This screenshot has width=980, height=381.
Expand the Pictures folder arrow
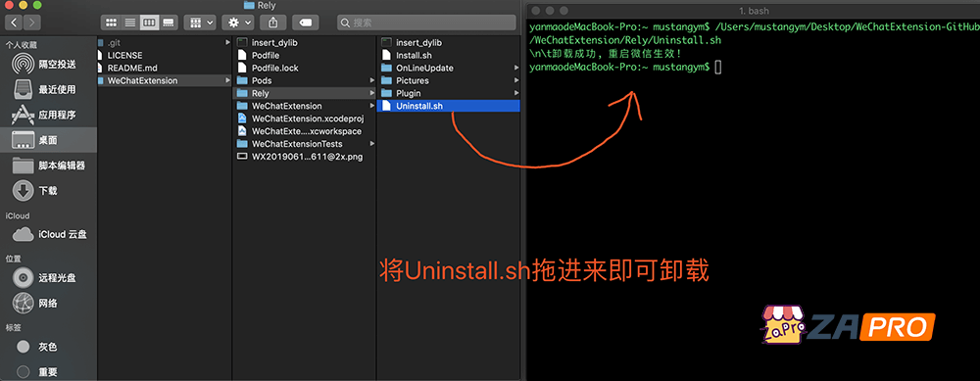tap(516, 80)
